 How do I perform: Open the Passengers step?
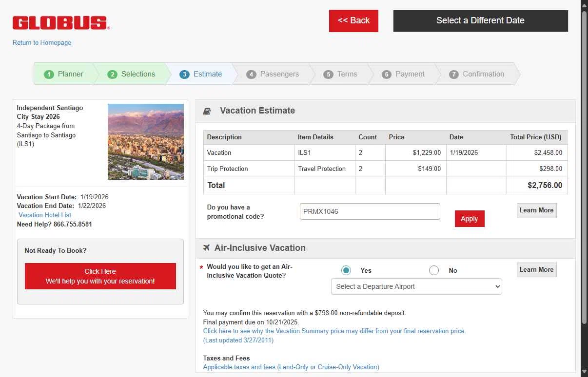coord(273,74)
